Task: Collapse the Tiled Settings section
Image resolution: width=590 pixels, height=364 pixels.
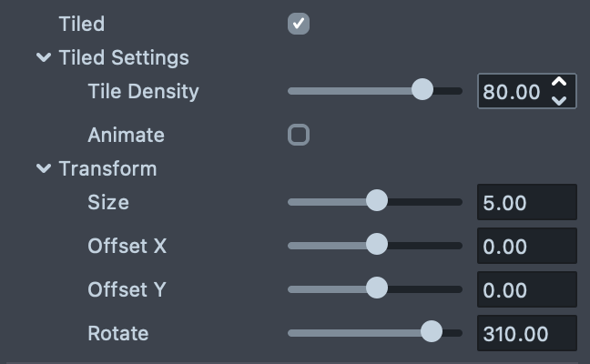Action: pyautogui.click(x=43, y=58)
